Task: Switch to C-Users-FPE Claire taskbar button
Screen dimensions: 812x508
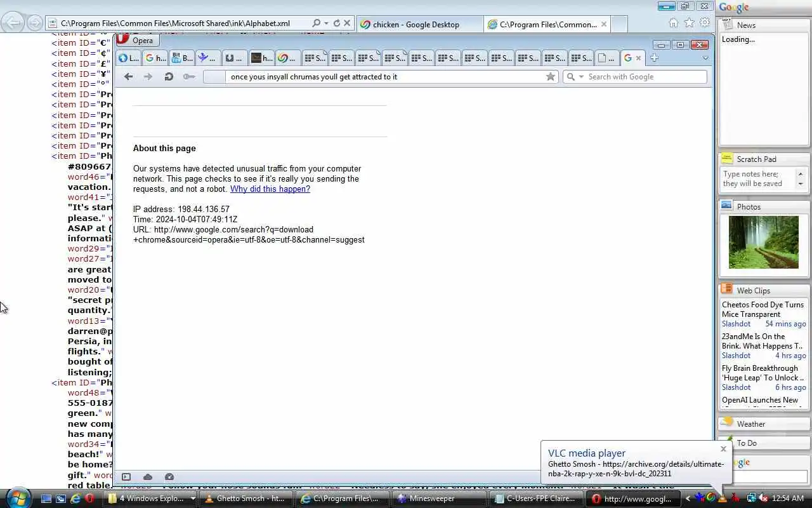Action: 535,498
